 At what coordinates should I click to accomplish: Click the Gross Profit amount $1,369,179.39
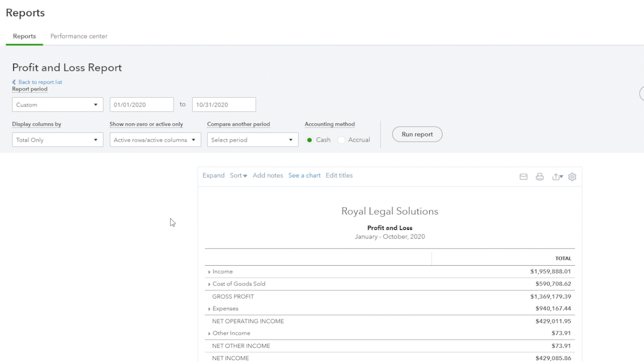click(x=550, y=296)
